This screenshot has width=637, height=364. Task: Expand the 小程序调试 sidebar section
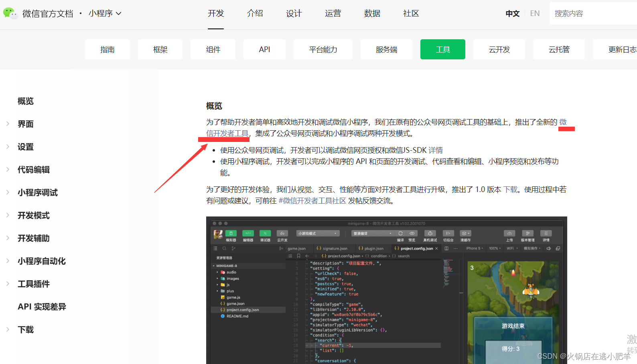pos(38,192)
